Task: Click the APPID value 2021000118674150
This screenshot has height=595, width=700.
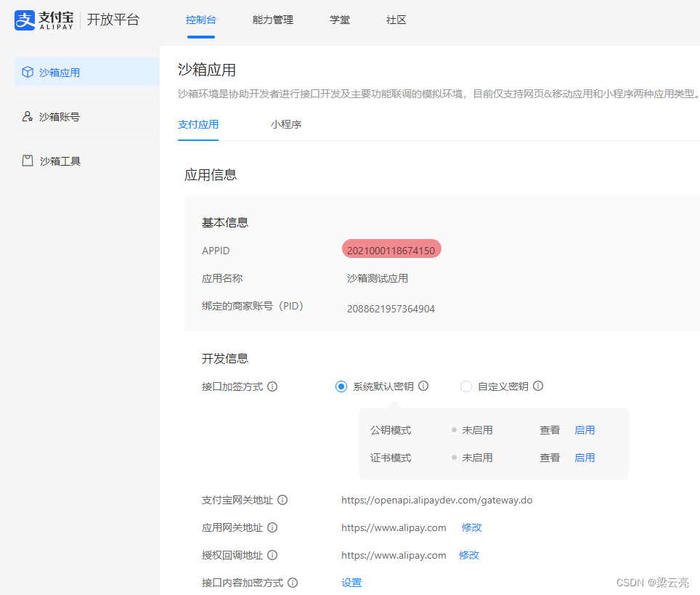Action: [391, 251]
